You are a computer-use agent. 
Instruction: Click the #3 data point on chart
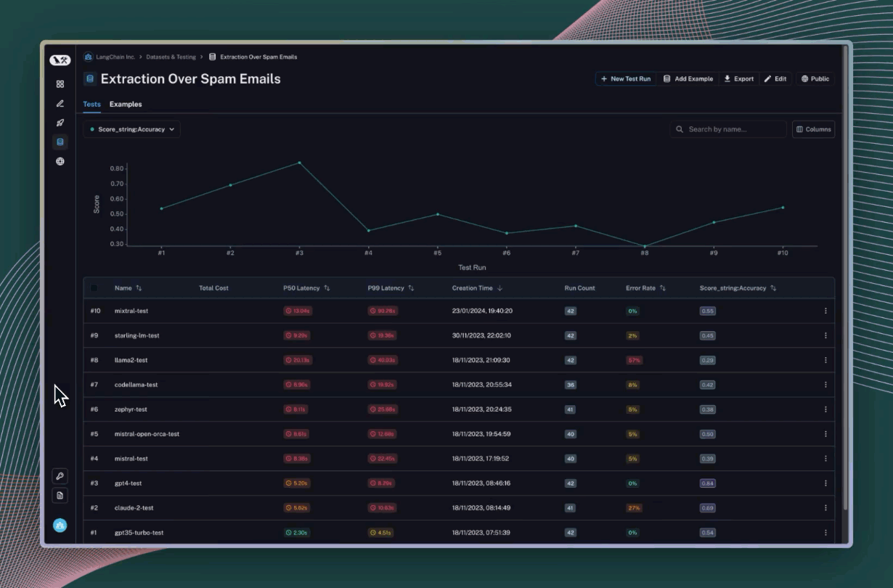299,163
